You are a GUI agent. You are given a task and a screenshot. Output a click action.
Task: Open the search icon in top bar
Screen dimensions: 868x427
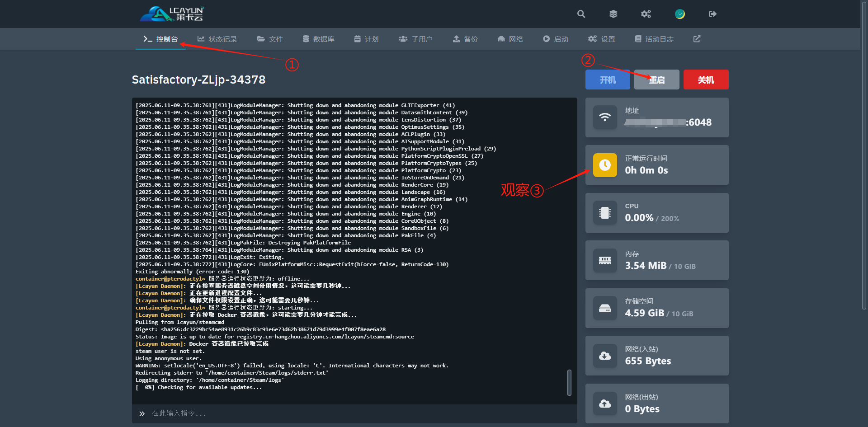(581, 14)
